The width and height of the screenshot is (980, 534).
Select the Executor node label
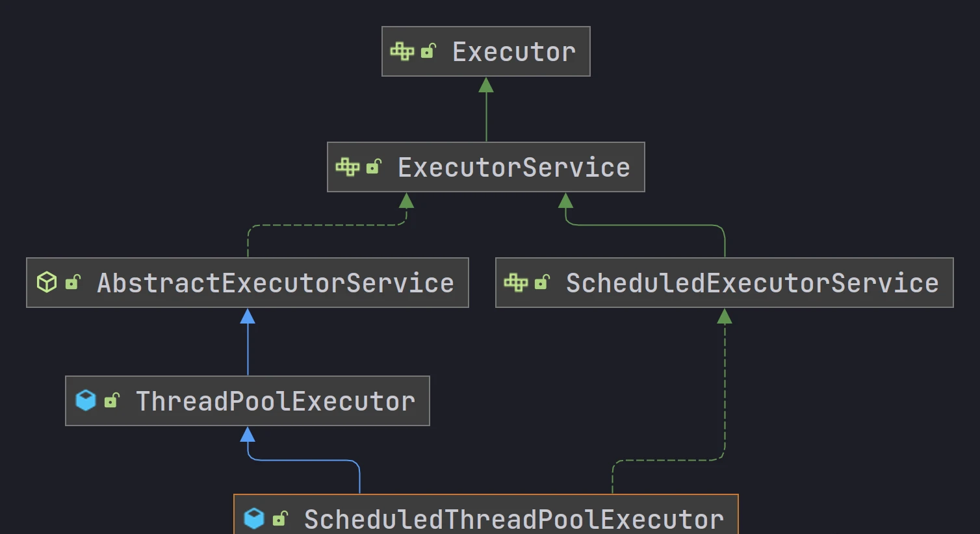(x=513, y=52)
